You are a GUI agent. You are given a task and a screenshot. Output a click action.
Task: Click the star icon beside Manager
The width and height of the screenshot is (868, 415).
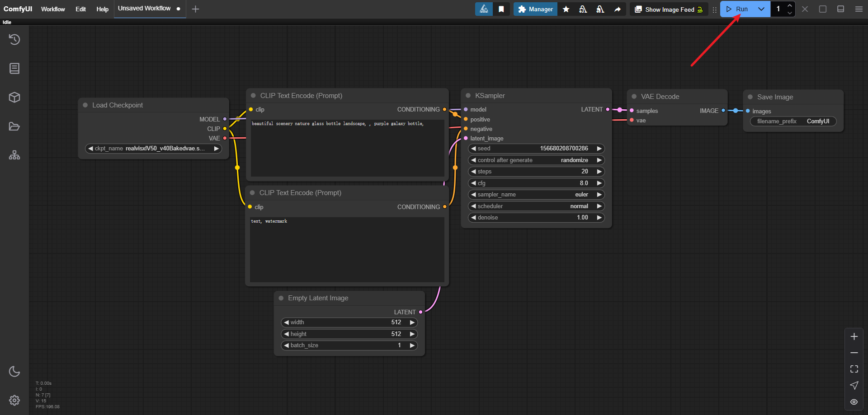point(566,9)
